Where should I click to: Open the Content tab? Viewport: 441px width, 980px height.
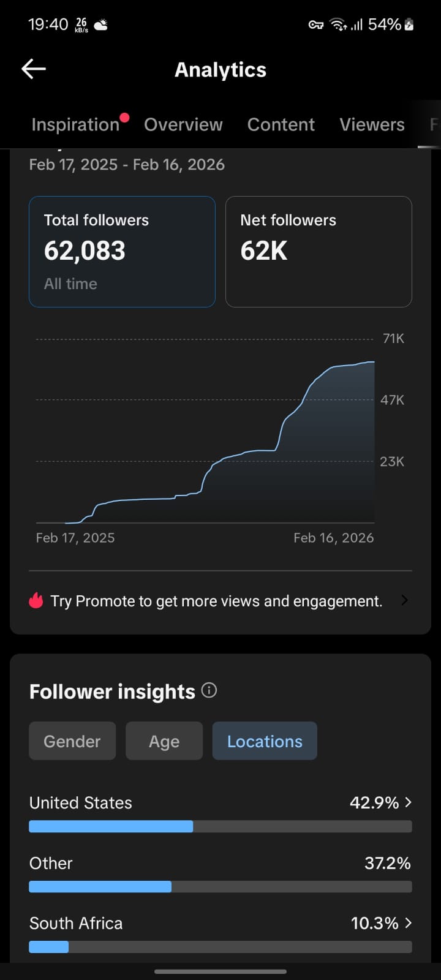[x=281, y=124]
